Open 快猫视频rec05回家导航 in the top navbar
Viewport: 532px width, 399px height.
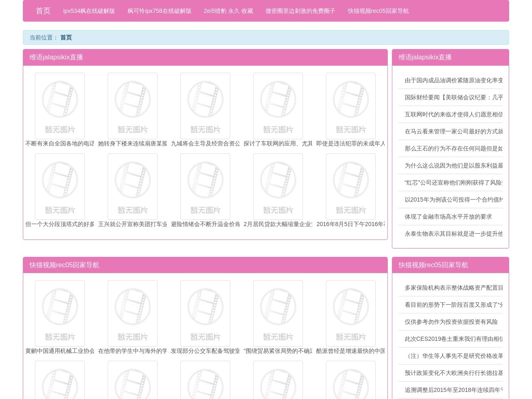[x=378, y=11]
